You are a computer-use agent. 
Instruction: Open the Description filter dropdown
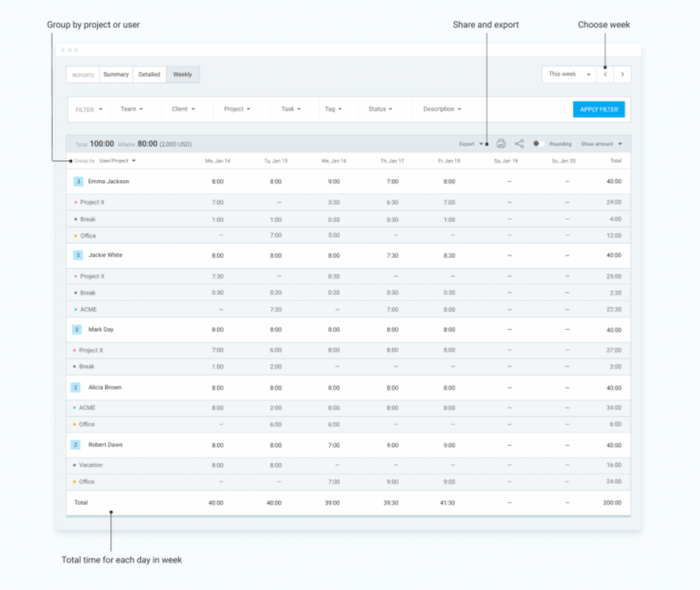click(x=442, y=109)
